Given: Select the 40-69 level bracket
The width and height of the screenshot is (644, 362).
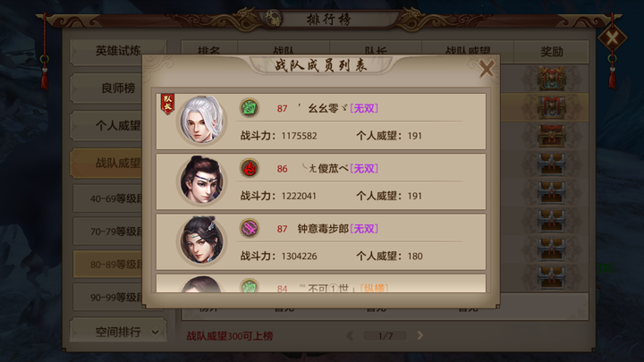Looking at the screenshot, I should (x=108, y=198).
